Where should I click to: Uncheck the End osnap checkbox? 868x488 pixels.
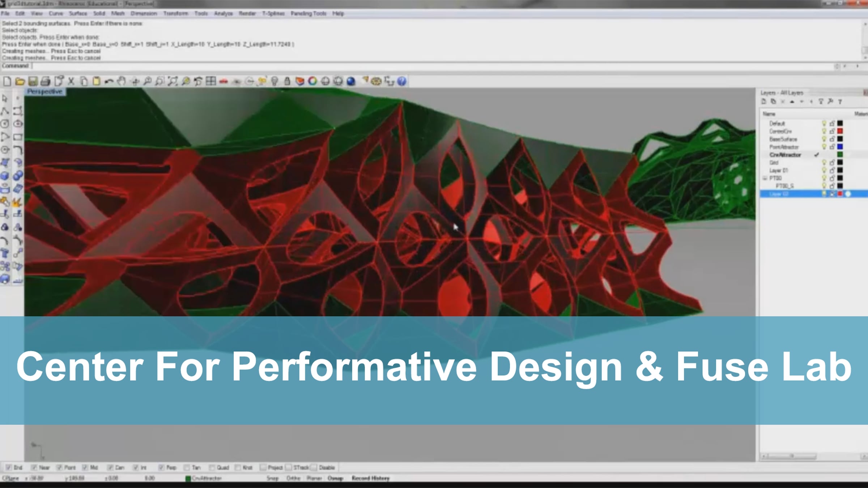[x=9, y=467]
